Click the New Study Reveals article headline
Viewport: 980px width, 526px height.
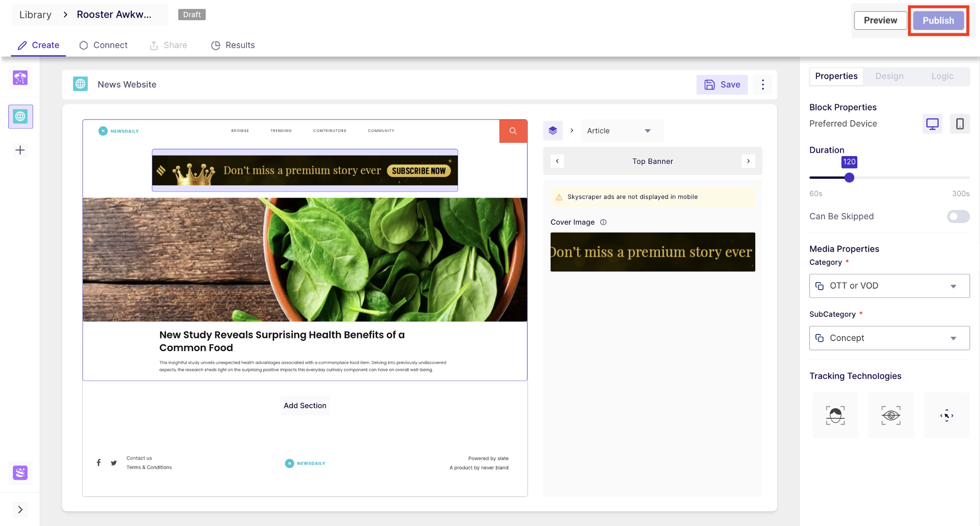[x=282, y=341]
